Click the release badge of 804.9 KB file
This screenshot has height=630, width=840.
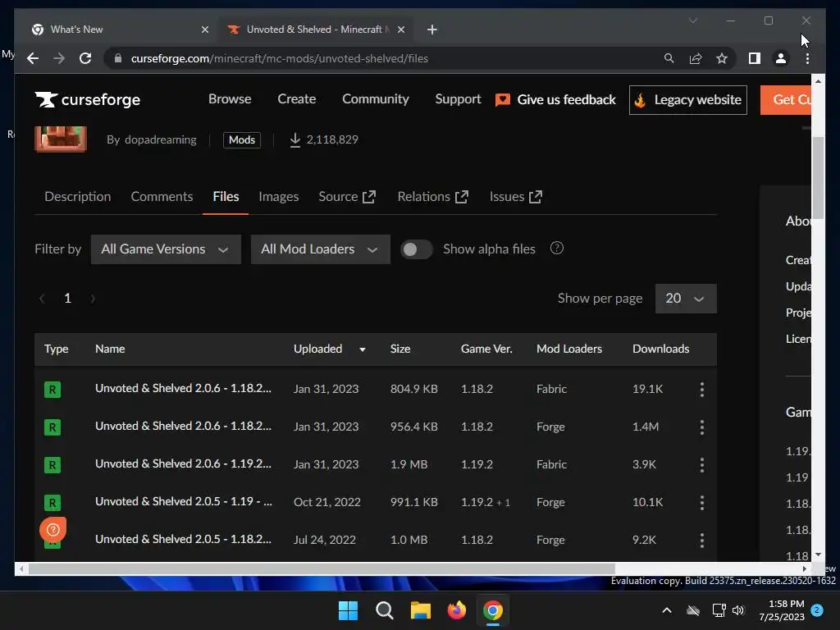[x=52, y=390]
